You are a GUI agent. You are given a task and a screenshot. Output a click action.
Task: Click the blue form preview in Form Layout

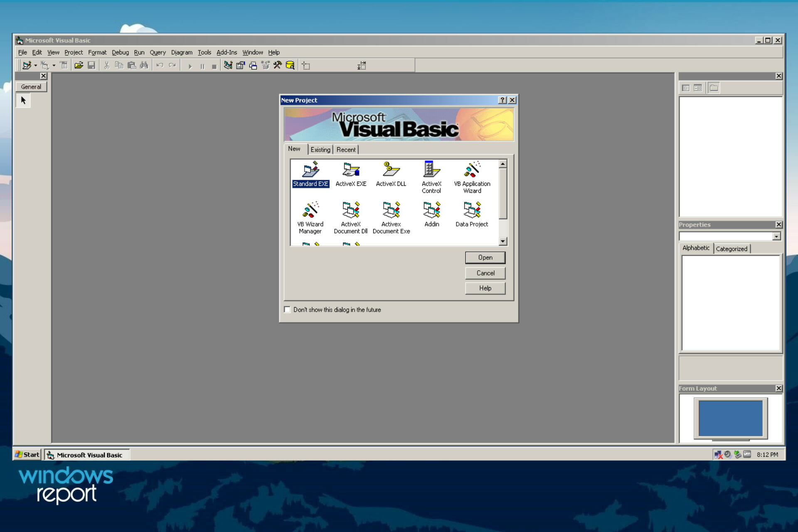(730, 418)
